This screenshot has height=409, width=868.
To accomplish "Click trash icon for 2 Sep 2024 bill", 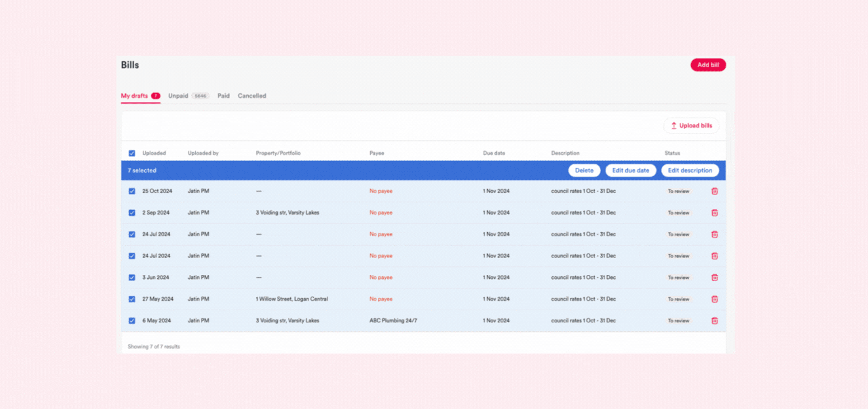I will [714, 213].
